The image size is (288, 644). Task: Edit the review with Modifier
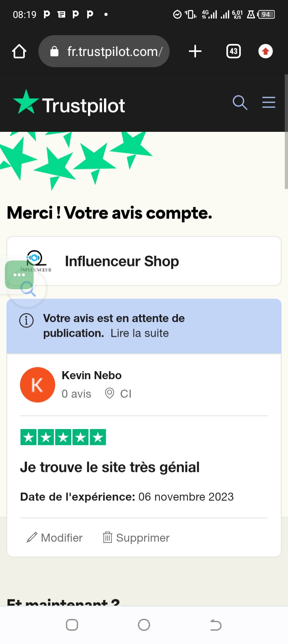55,538
